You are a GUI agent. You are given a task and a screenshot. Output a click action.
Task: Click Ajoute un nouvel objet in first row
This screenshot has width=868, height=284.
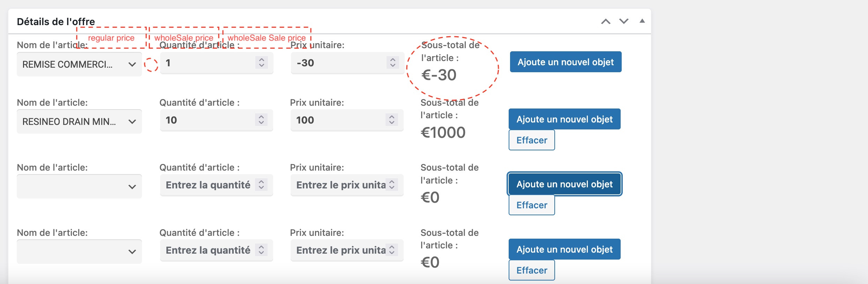coord(566,62)
